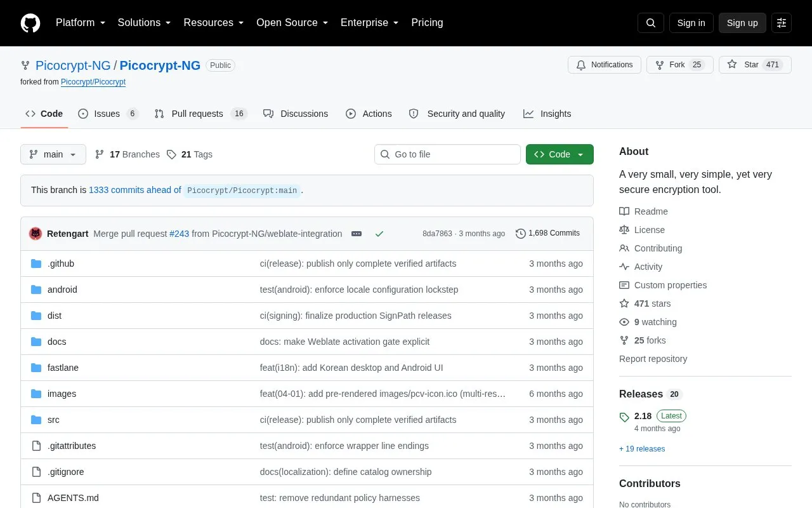
Task: Open the Security and quality tab
Action: (x=457, y=114)
